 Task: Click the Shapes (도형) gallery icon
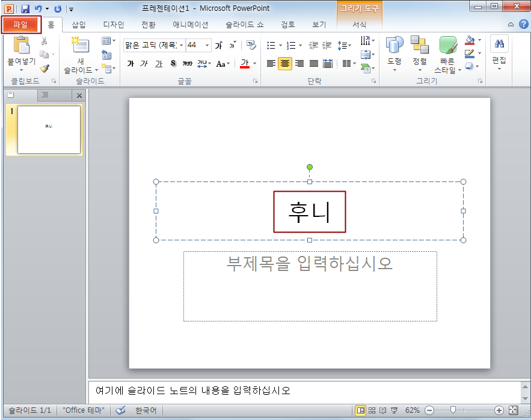(x=394, y=46)
